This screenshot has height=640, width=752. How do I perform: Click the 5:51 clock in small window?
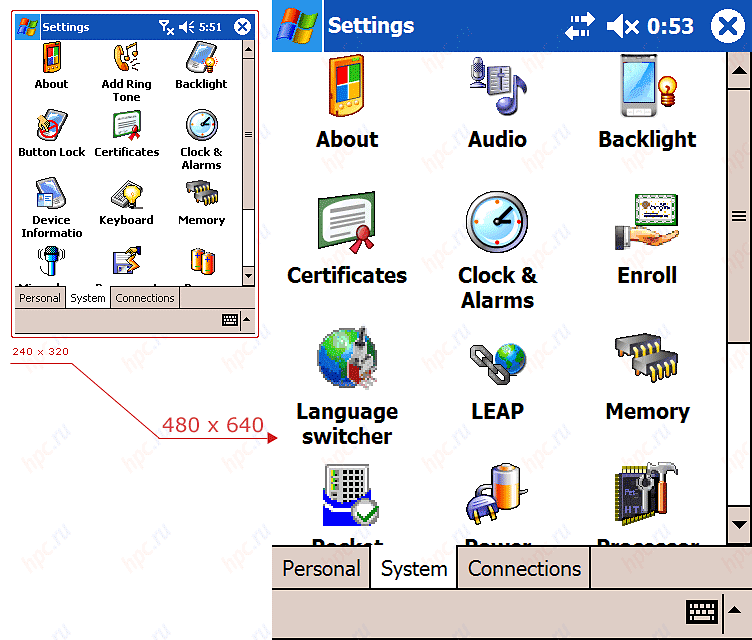(x=210, y=27)
